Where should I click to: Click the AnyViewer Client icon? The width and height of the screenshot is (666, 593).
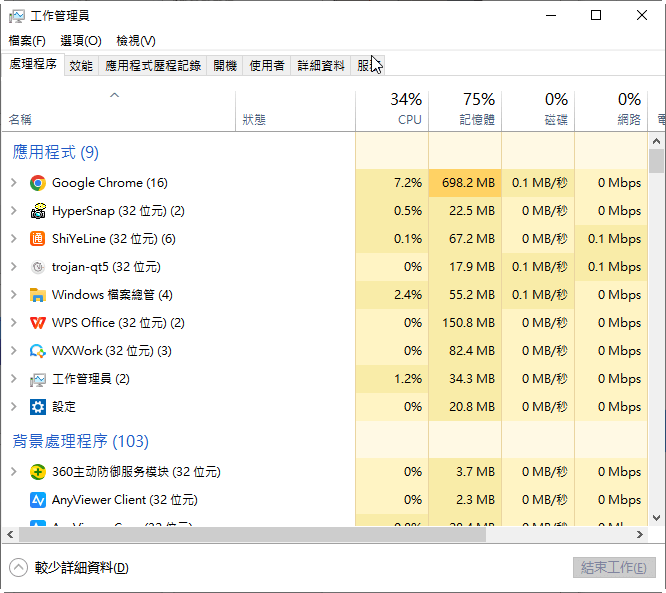tap(38, 500)
